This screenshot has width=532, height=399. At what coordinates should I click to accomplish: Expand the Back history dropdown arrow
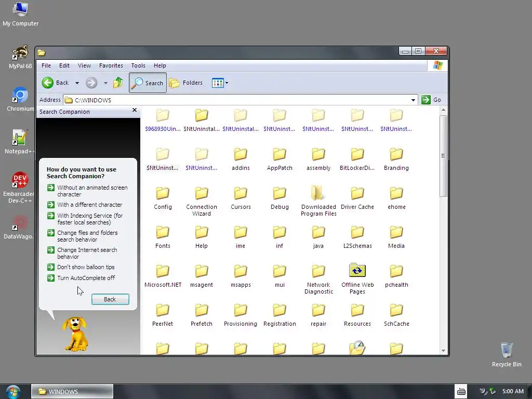(77, 83)
